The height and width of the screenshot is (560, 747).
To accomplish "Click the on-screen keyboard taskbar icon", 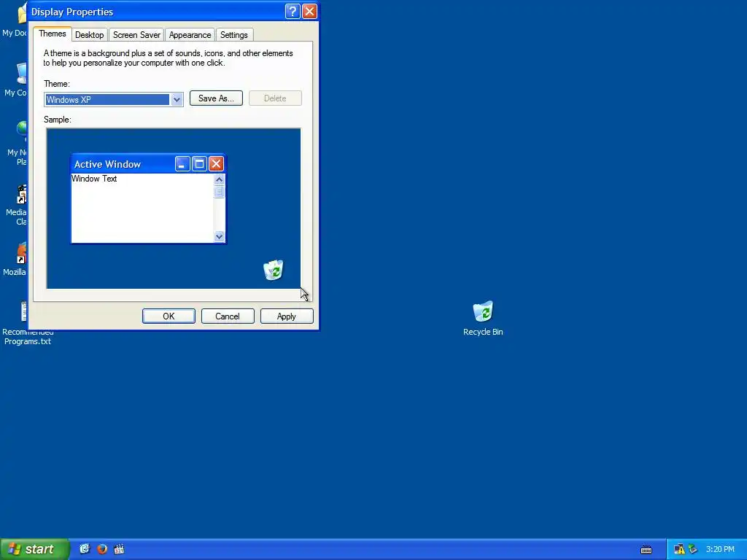I will (646, 550).
